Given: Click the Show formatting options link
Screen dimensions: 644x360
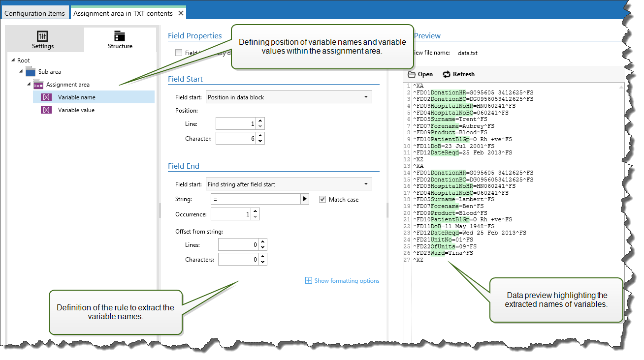Looking at the screenshot, I should 347,281.
